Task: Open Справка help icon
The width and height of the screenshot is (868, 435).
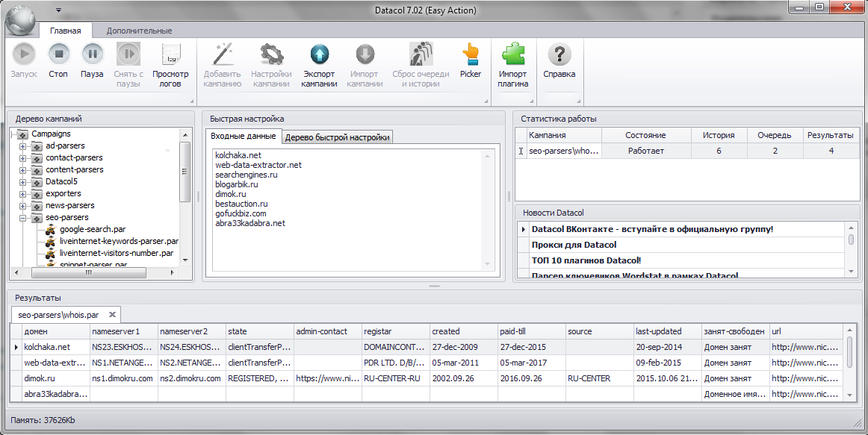Action: 559,54
